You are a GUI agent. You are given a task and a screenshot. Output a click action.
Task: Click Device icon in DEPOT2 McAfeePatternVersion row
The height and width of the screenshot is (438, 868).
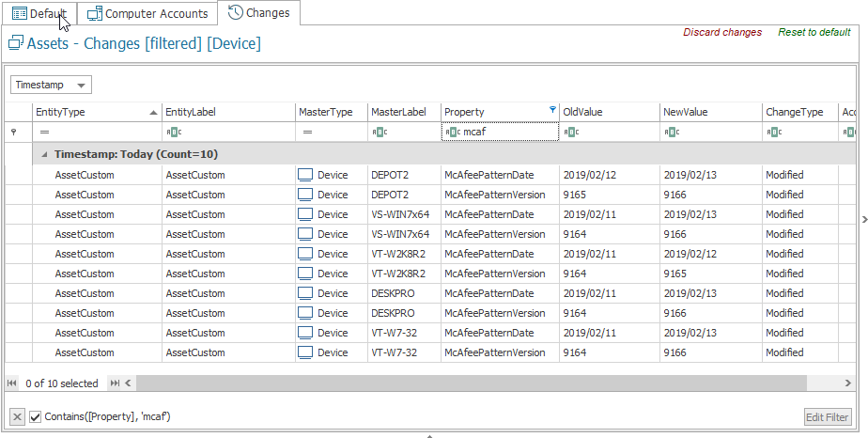tap(305, 195)
